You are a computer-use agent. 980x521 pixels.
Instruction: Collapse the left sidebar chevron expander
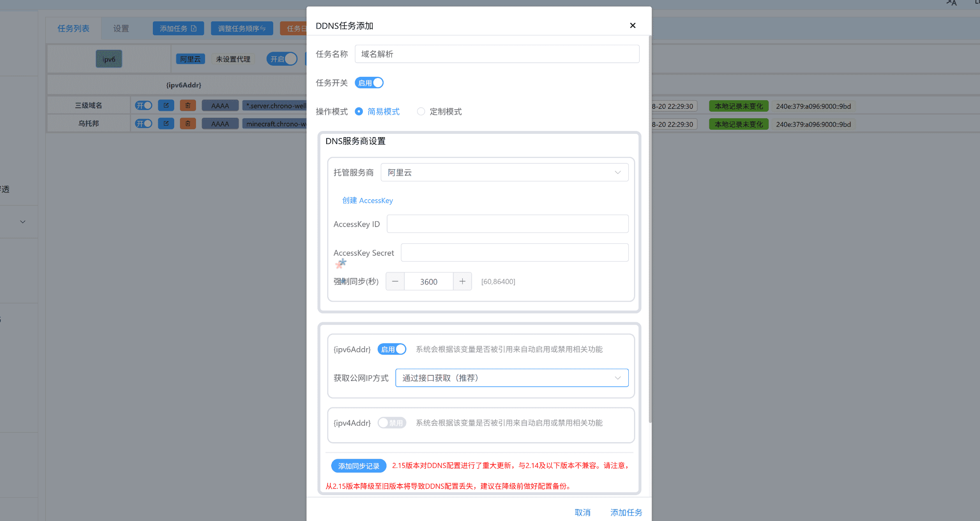click(23, 222)
